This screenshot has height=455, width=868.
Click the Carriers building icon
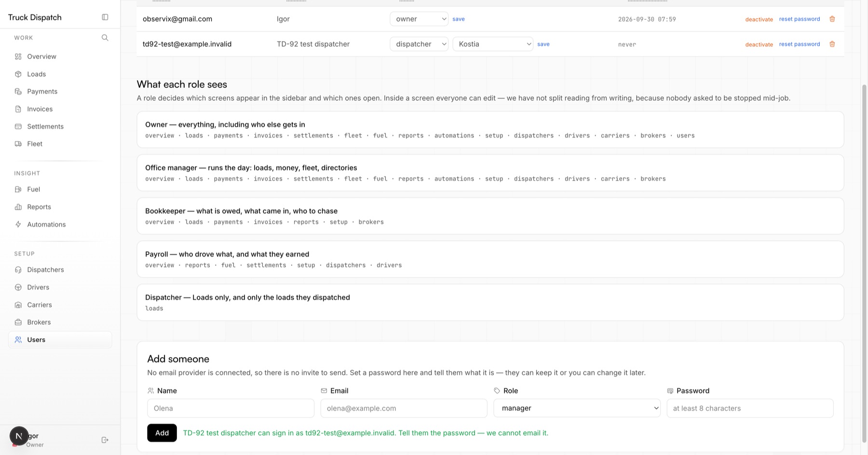18,305
